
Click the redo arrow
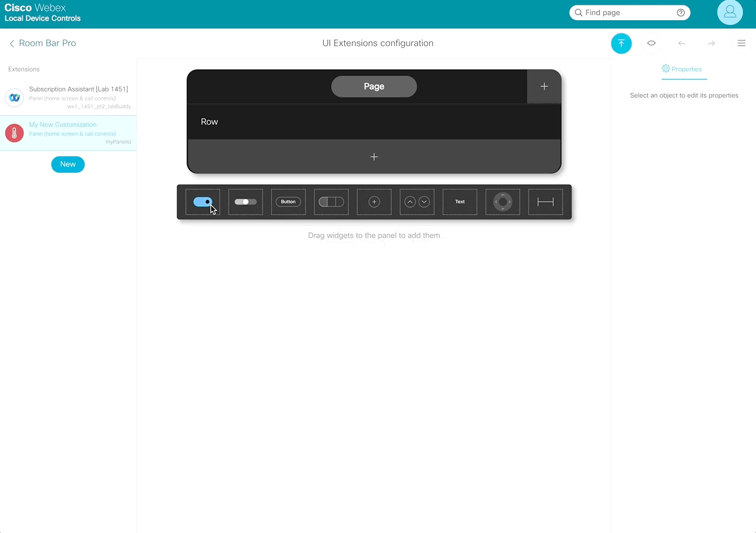[x=711, y=43]
